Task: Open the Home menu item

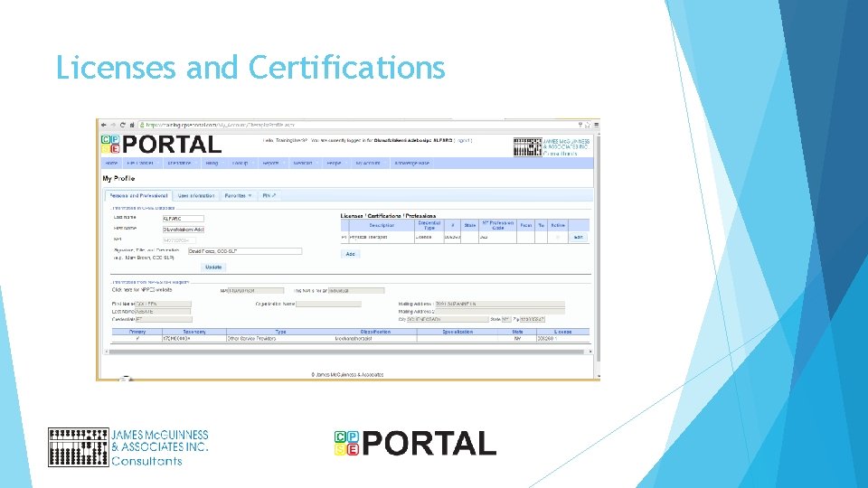Action: click(111, 164)
